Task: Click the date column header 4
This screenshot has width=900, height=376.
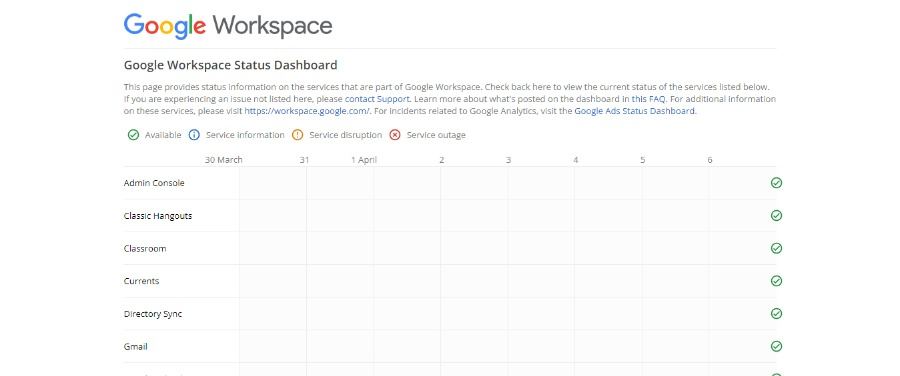Action: tap(576, 160)
